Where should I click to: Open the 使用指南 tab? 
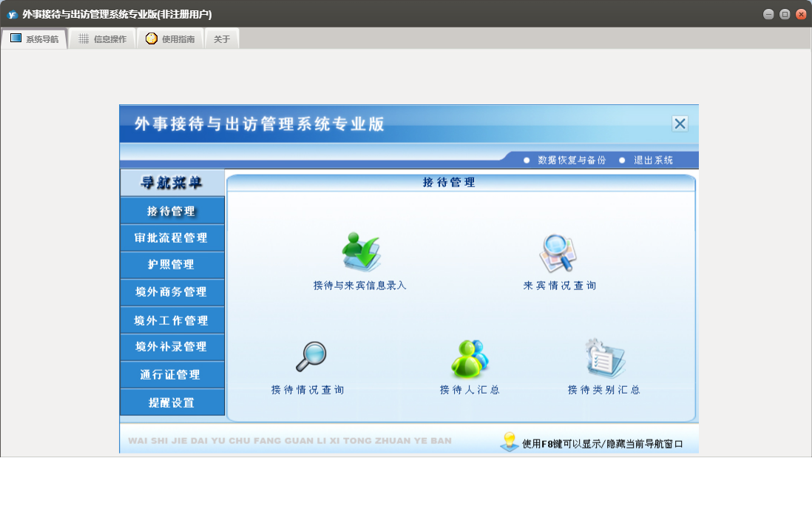(170, 39)
